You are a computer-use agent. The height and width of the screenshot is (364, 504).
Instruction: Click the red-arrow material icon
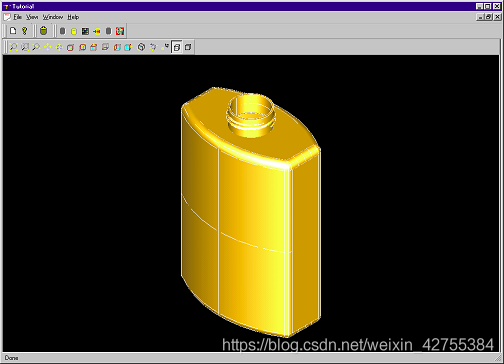[97, 31]
